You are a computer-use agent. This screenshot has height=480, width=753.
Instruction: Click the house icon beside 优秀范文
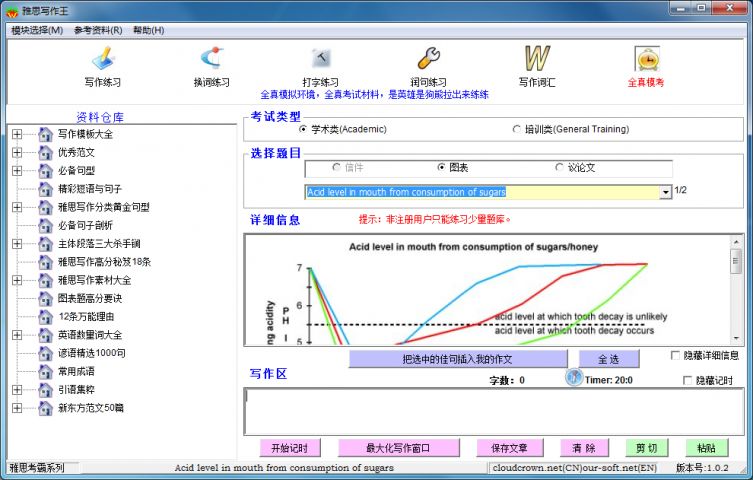(45, 153)
